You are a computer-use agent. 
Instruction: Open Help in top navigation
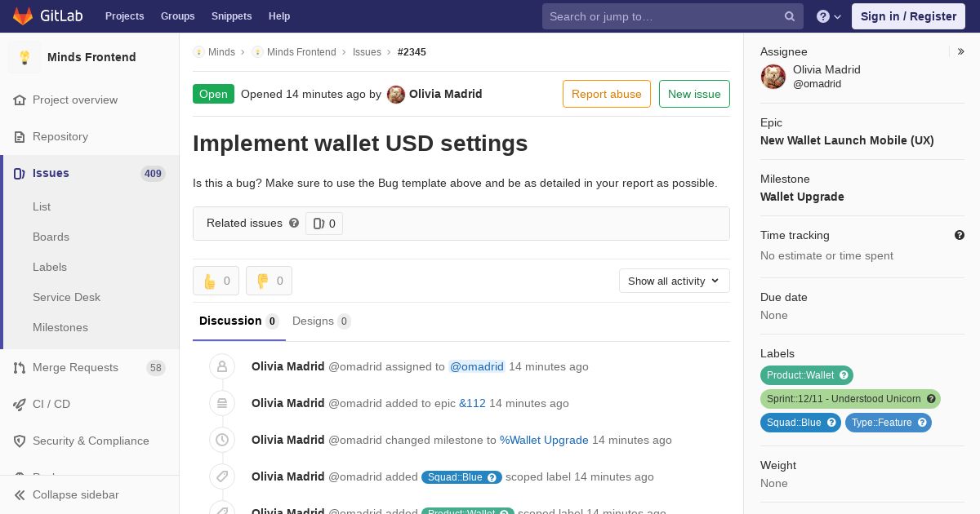279,16
